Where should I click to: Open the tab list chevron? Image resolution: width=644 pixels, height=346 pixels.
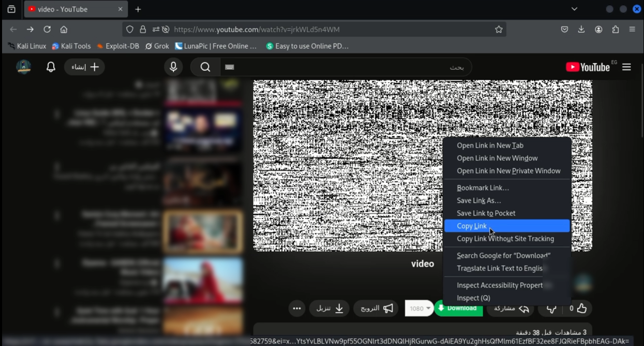tap(574, 9)
